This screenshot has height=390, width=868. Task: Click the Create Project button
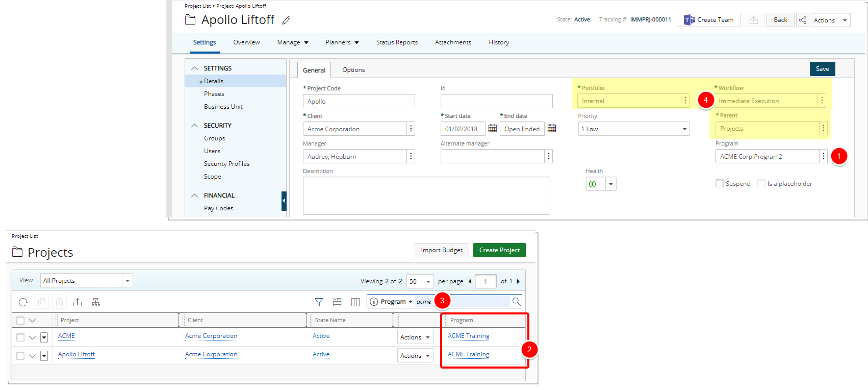pos(499,250)
